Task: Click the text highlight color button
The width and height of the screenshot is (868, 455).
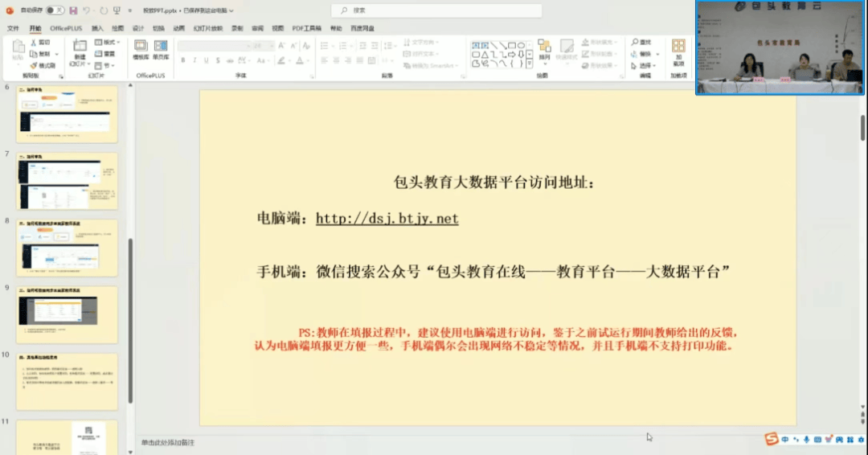Action: click(281, 60)
